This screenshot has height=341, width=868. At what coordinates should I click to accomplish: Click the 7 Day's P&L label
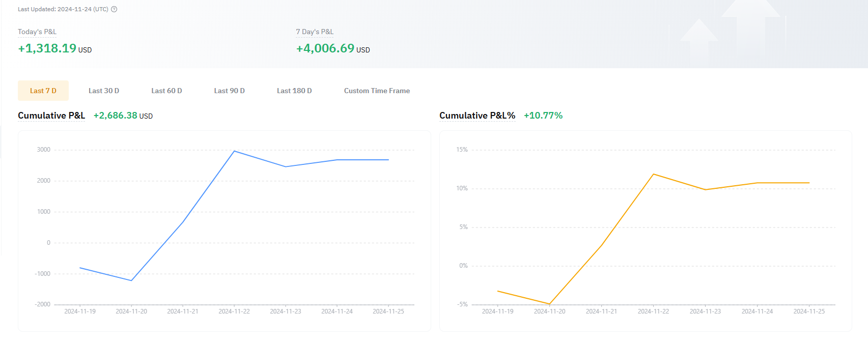tap(315, 32)
